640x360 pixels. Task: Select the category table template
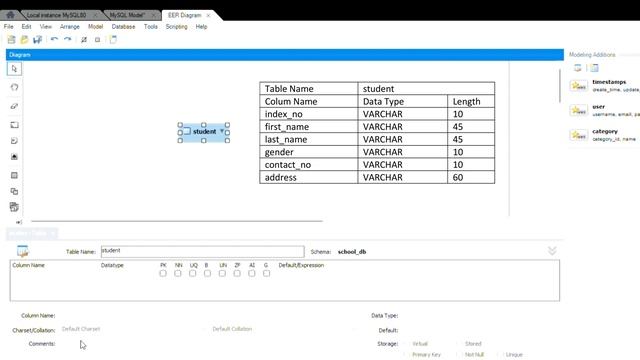point(605,135)
